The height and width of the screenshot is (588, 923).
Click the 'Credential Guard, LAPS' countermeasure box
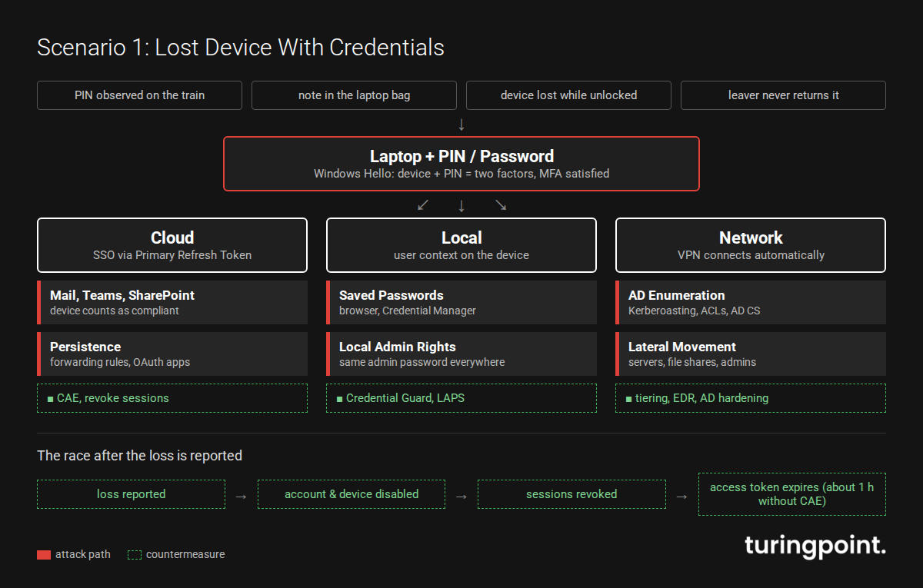[x=461, y=398]
